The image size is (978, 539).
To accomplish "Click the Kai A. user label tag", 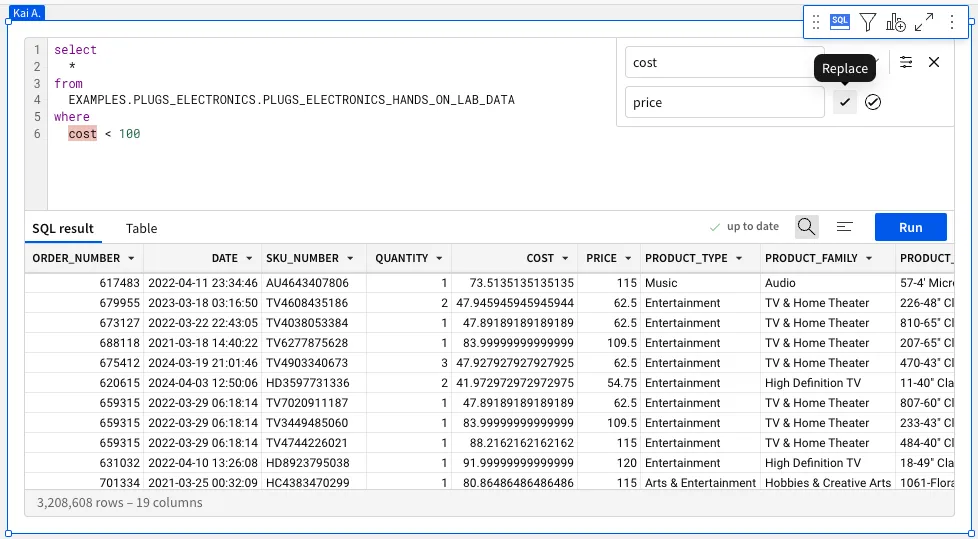I will [27, 12].
